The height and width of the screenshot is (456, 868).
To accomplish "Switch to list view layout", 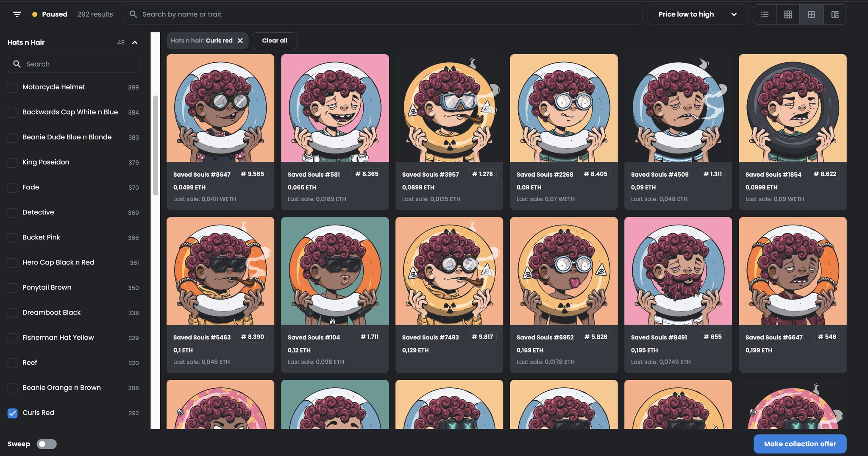I will [765, 14].
